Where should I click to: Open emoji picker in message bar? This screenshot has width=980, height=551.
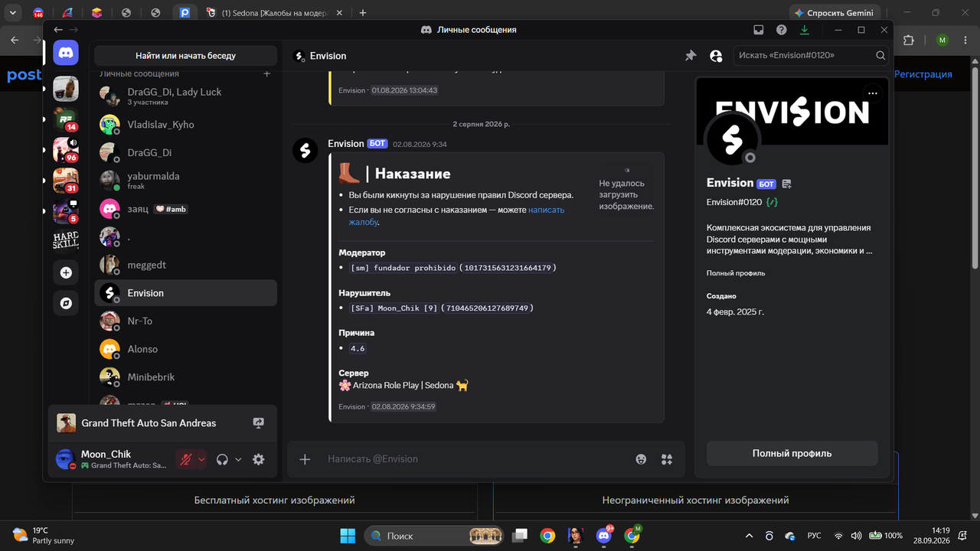[x=641, y=459]
